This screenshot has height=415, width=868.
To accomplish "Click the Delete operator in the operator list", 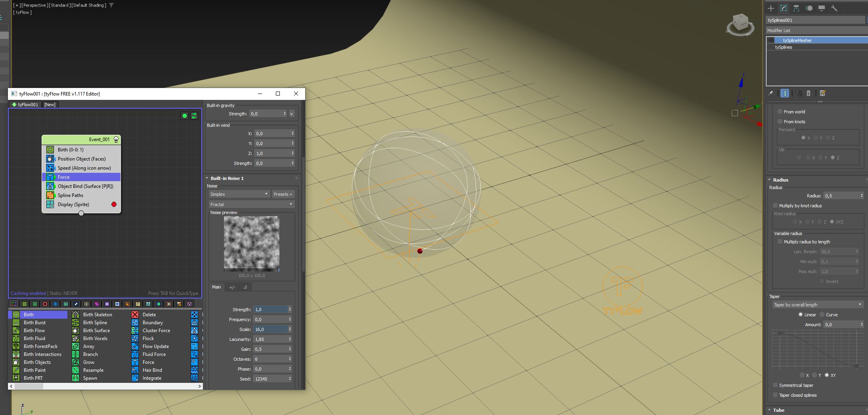I will (x=149, y=315).
